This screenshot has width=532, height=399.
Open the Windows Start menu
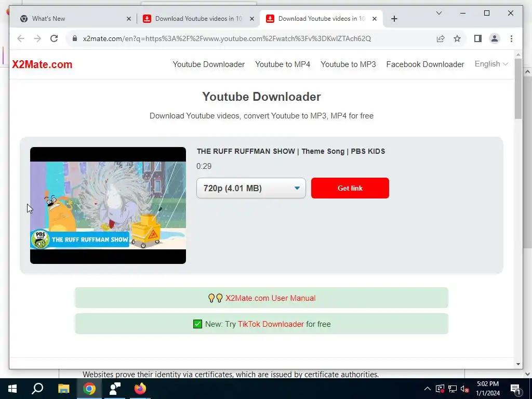click(x=12, y=389)
